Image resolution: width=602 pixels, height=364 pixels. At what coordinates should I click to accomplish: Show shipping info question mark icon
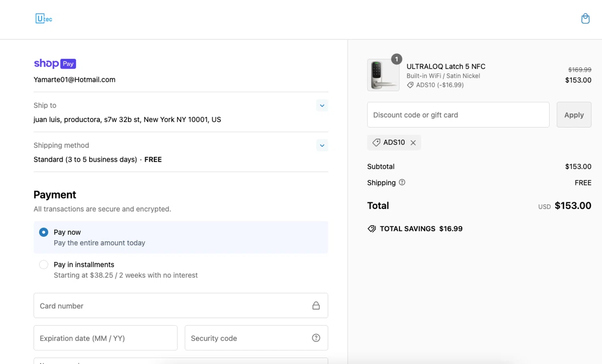pyautogui.click(x=402, y=182)
